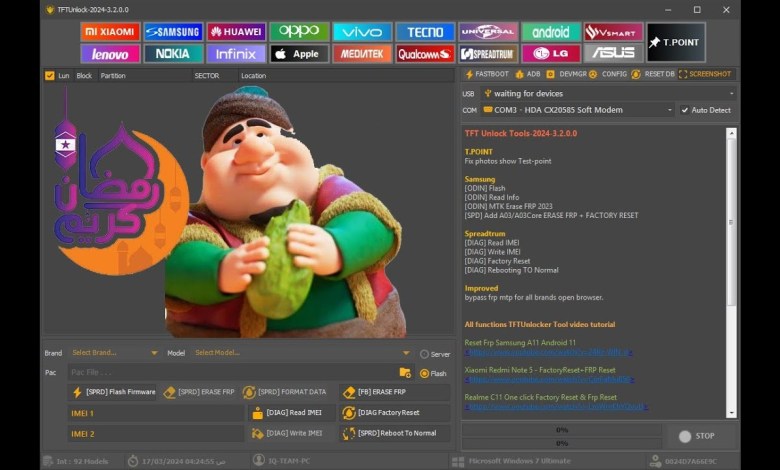
Task: Open the Select Model dropdown
Action: pos(302,353)
